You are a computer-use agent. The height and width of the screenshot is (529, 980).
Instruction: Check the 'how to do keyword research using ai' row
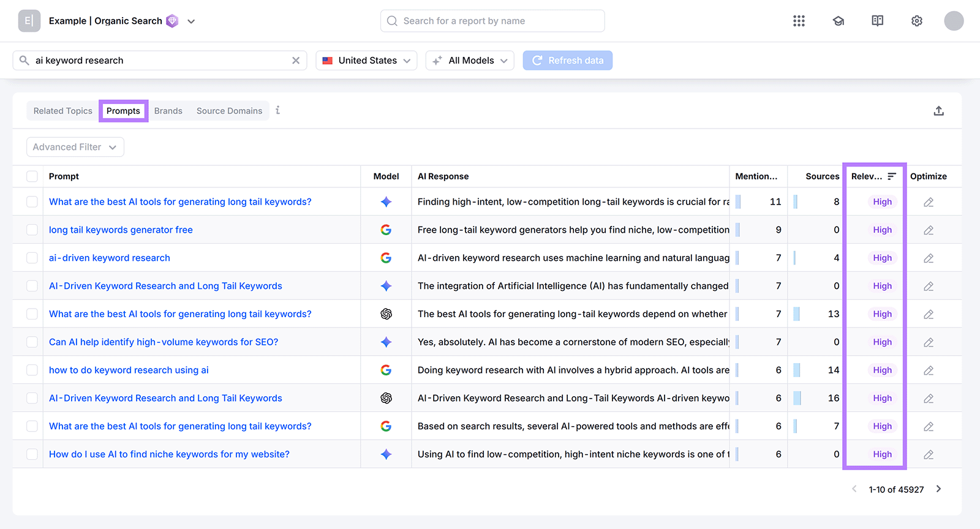[x=32, y=370]
